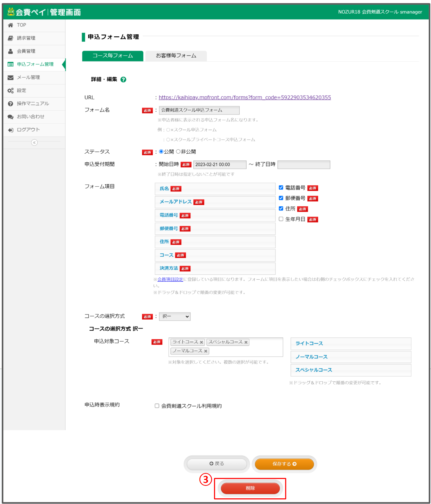
Task: Uncheck the 電話番号 checkbox
Action: coord(281,188)
